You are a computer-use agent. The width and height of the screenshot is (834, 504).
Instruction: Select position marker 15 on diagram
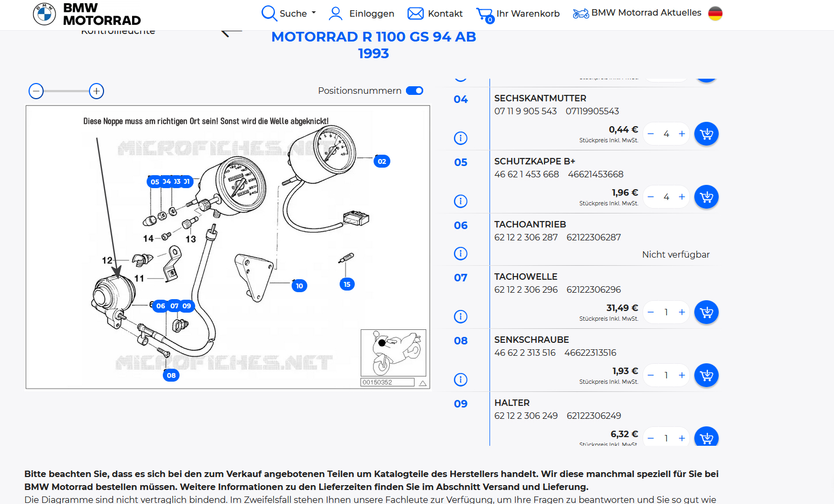point(347,284)
